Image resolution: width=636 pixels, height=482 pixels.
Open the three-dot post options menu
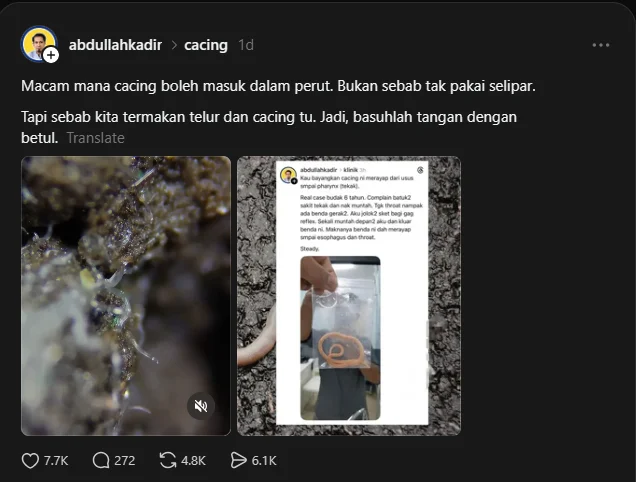point(601,45)
